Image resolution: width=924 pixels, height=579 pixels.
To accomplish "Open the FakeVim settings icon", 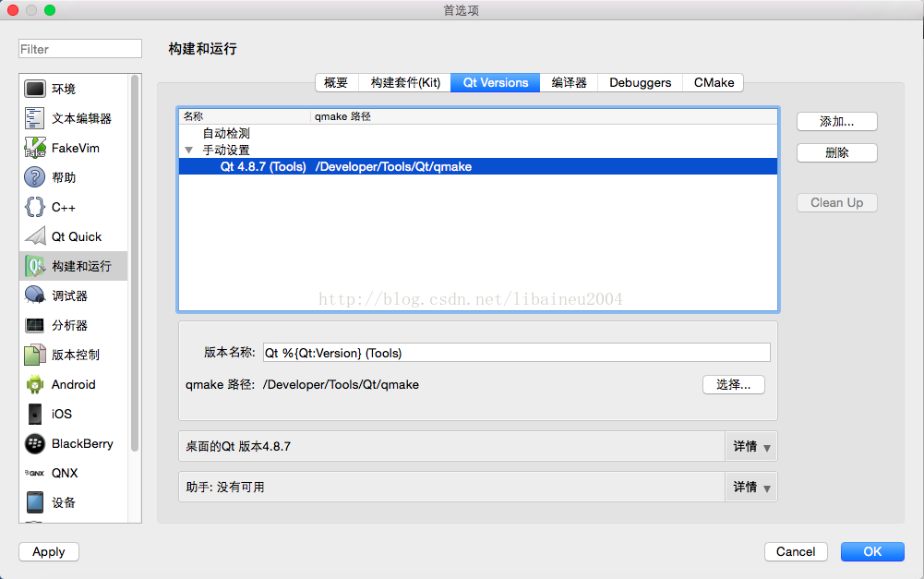I will (x=35, y=148).
